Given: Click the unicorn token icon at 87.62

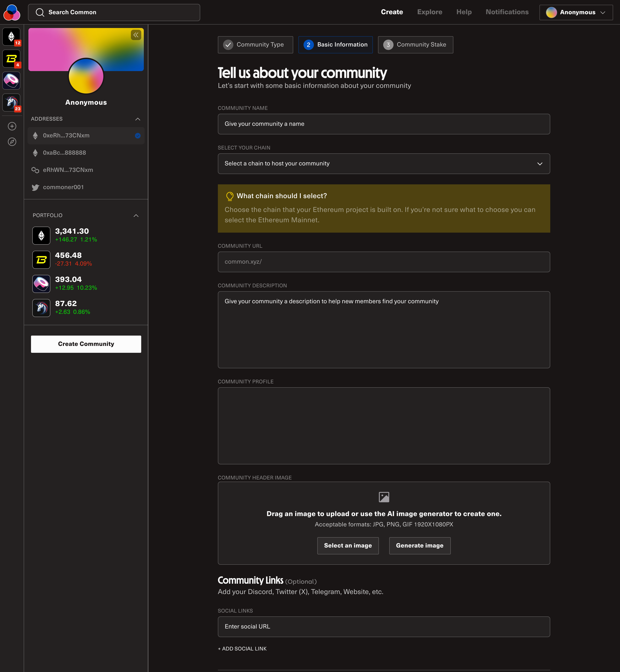Looking at the screenshot, I should pos(41,308).
